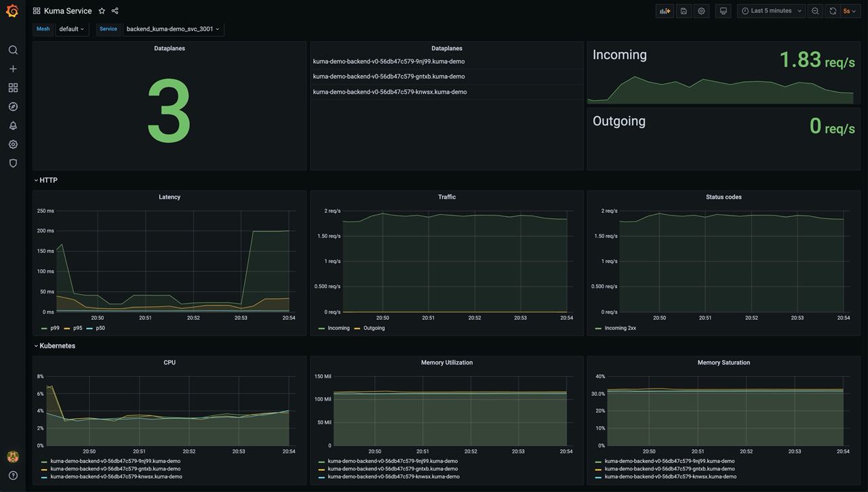Star the Kuma Service dashboard

[x=101, y=10]
